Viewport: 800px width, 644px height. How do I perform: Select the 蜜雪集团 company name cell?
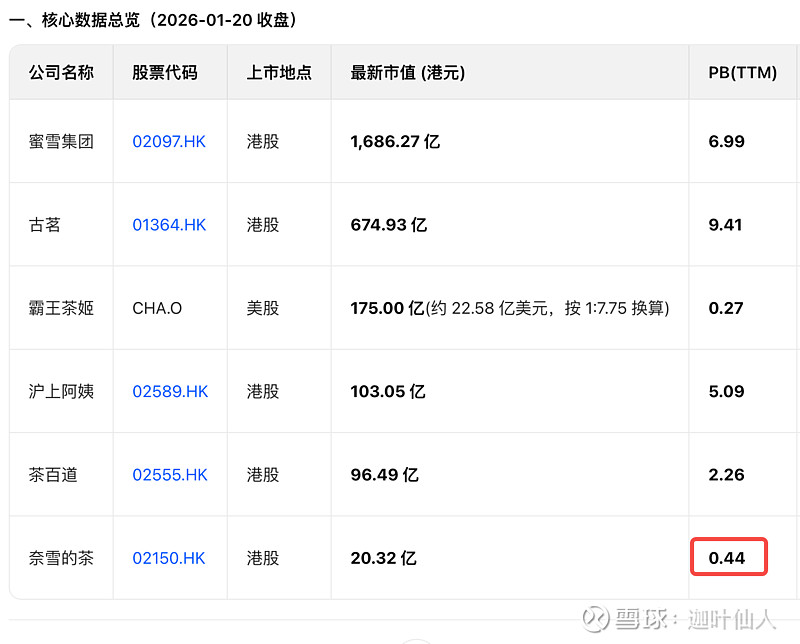point(61,142)
